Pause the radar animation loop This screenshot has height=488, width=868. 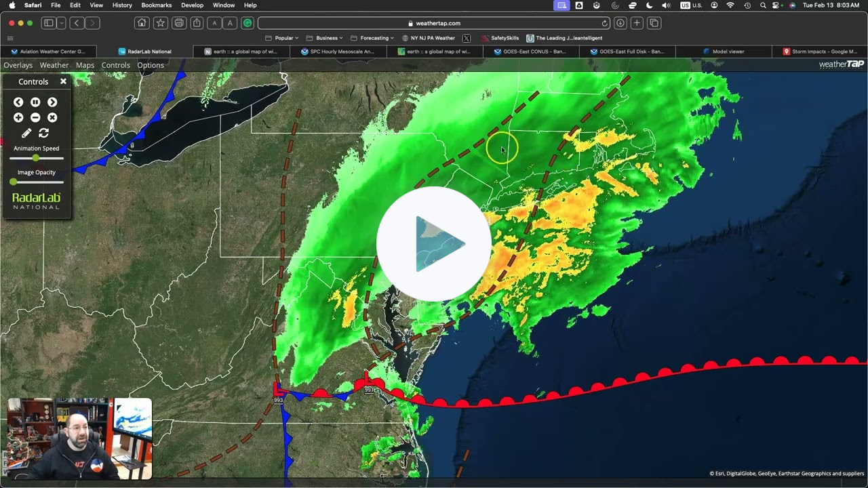35,102
